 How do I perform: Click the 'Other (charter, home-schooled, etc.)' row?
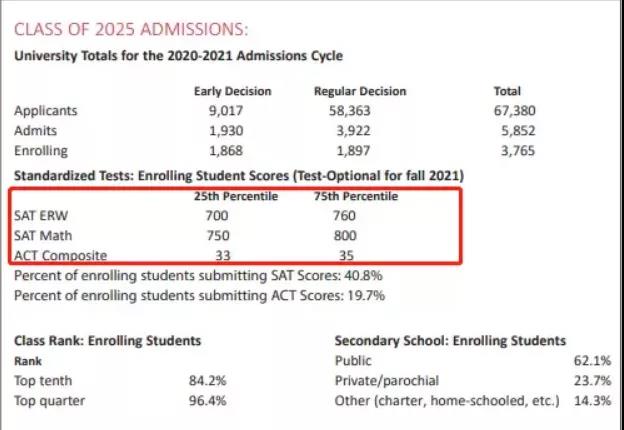(445, 401)
